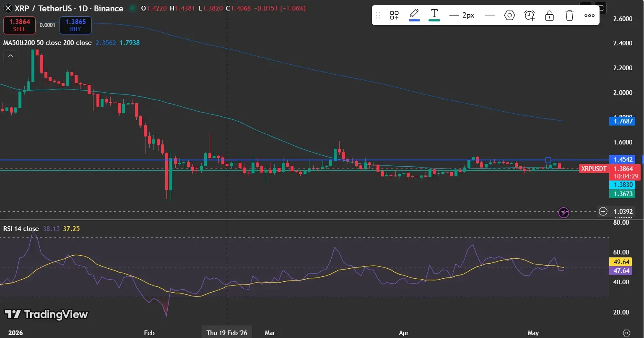Screen dimensions: 644x338
Task: Select the RSI 14 close legend
Action: point(21,229)
